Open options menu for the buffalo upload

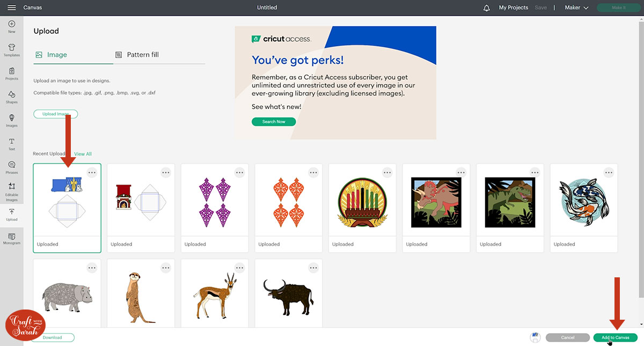coord(313,268)
